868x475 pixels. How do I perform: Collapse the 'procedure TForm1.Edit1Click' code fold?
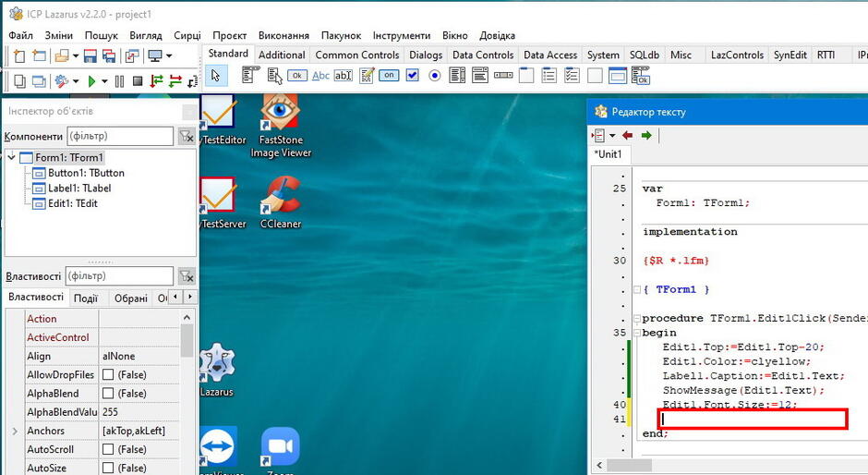pyautogui.click(x=636, y=318)
